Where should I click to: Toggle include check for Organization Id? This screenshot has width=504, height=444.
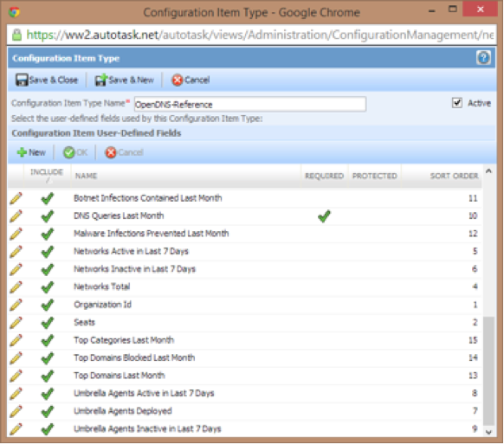coord(48,305)
